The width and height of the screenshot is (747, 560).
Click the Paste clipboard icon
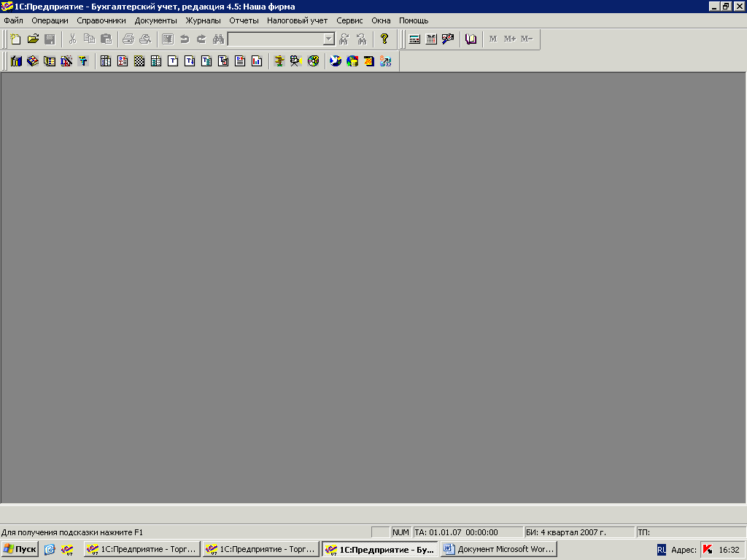pos(106,39)
